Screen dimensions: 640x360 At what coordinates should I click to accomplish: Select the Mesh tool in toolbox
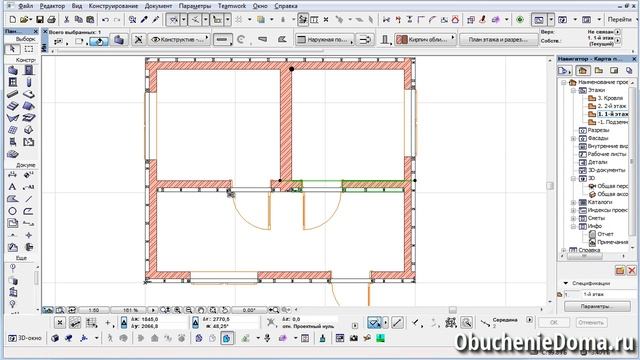[13, 154]
